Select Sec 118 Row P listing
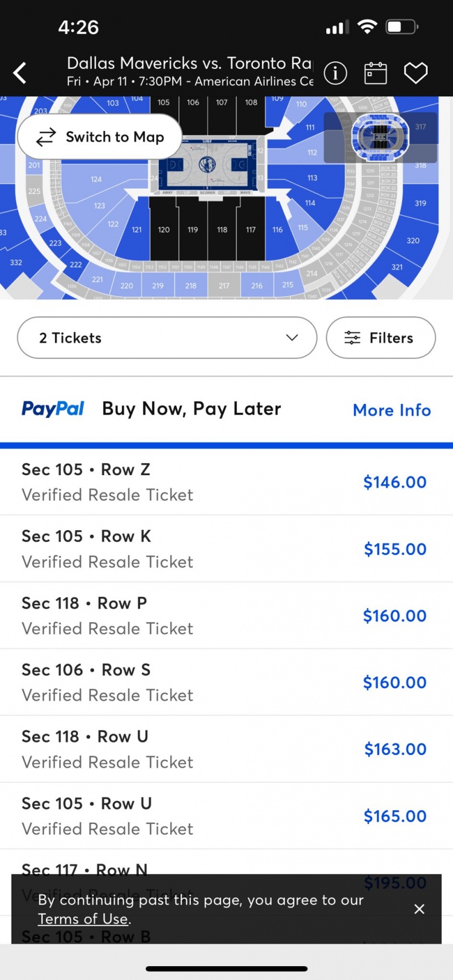The height and width of the screenshot is (980, 453). pos(223,615)
